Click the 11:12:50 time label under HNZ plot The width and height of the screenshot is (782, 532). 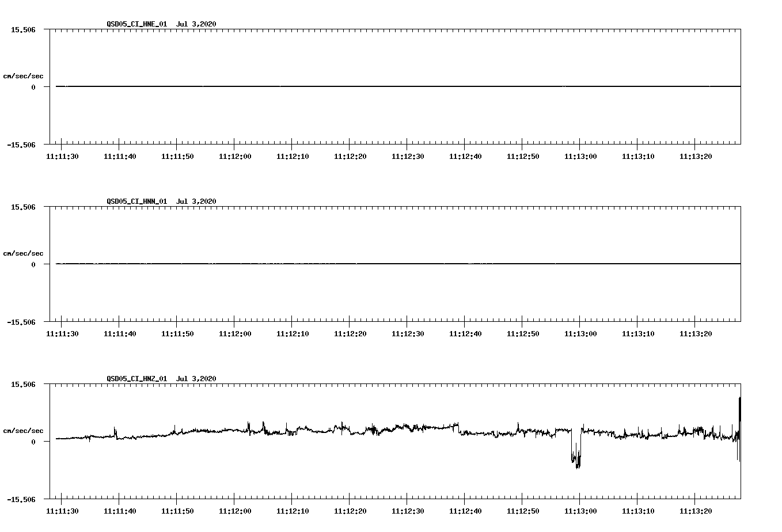click(x=523, y=511)
